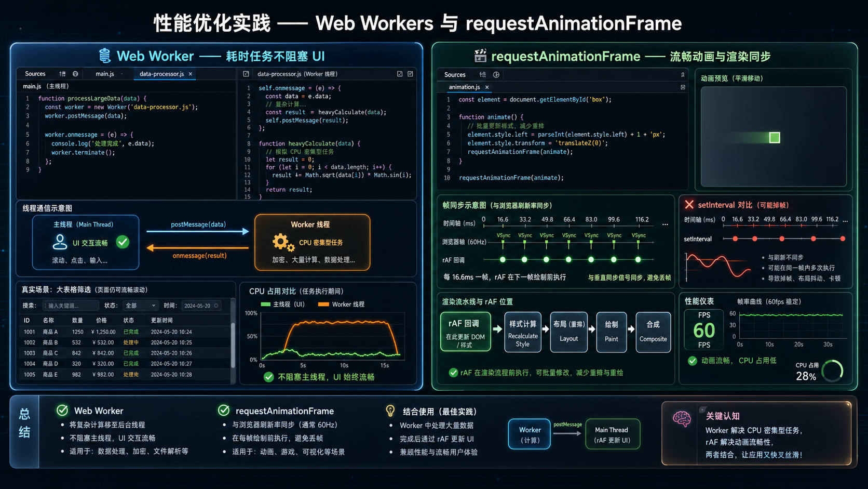Click the 时间 2024-05-20 date field
868x489 pixels.
pos(201,306)
